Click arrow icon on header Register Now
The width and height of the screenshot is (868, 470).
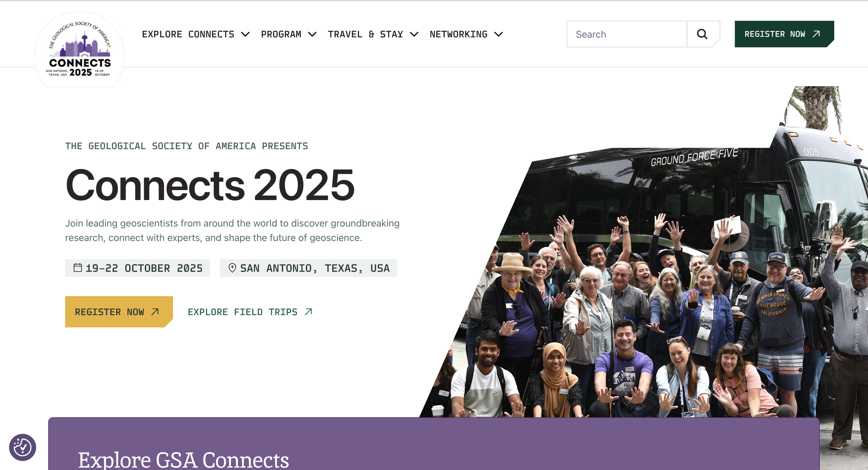click(x=816, y=34)
